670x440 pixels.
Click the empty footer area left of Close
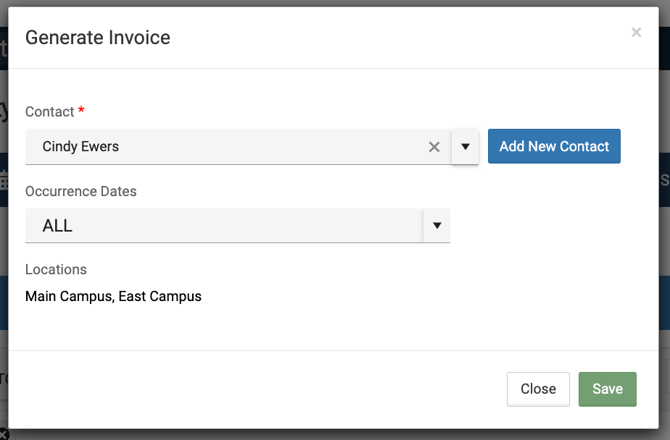pyautogui.click(x=250, y=389)
